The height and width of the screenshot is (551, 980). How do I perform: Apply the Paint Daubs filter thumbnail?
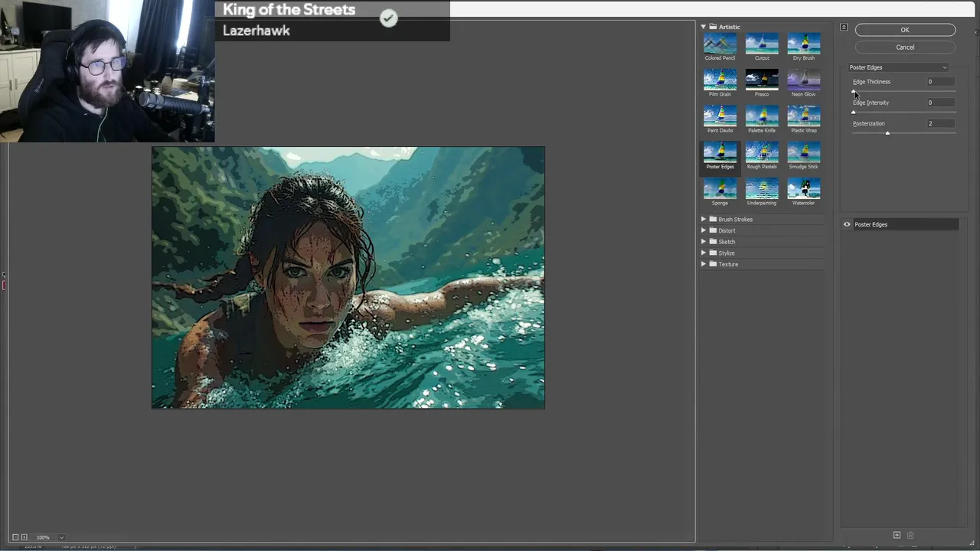[720, 116]
